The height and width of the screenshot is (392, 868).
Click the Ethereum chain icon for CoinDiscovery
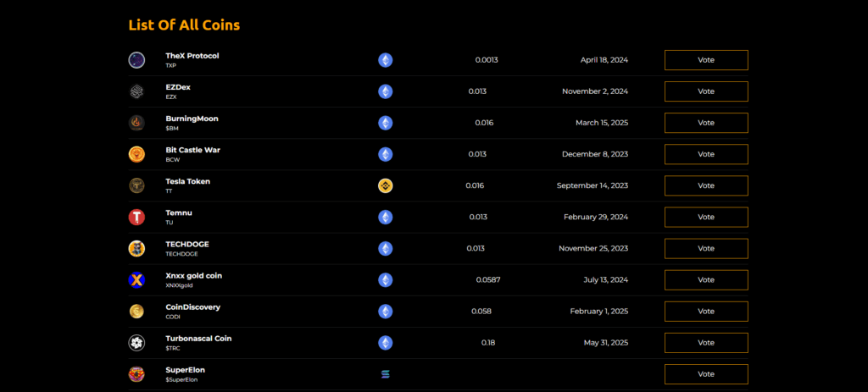[386, 311]
